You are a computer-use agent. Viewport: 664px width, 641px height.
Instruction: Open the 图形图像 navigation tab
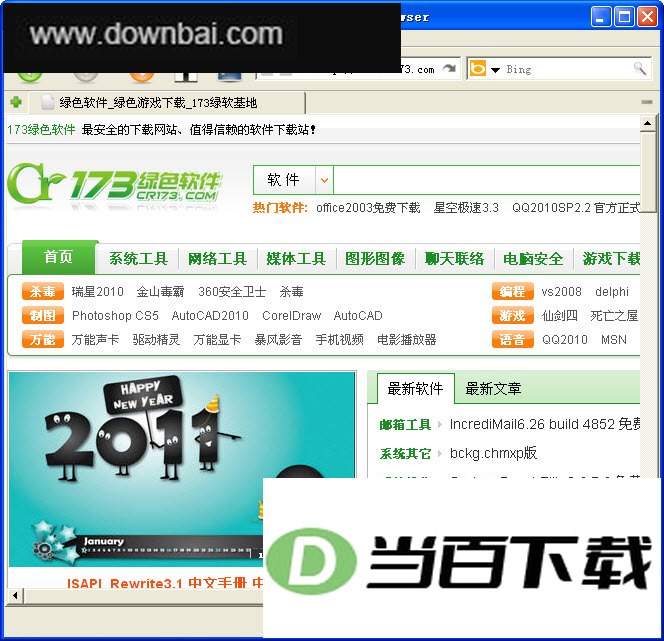click(x=375, y=259)
